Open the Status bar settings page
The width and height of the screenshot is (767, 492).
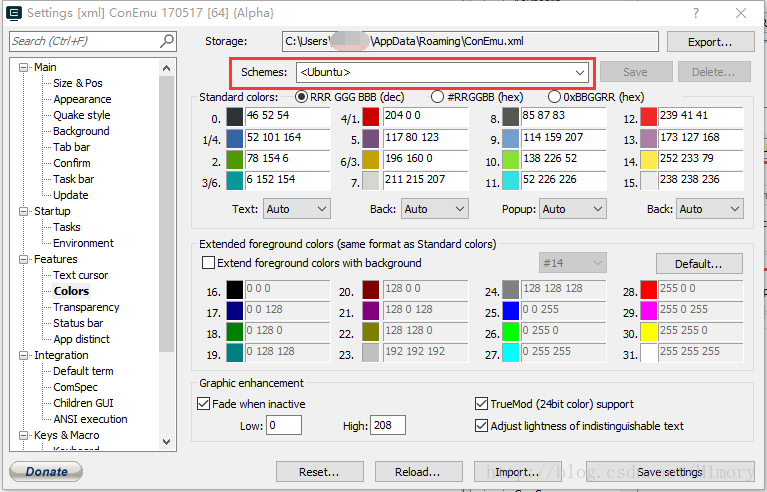(78, 323)
